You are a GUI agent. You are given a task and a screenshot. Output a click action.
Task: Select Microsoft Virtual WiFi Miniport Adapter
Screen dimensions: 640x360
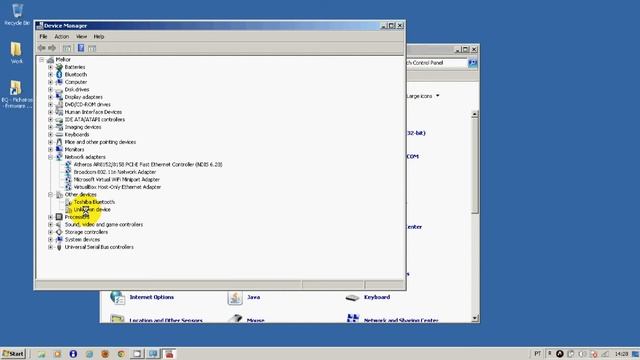[x=116, y=180]
